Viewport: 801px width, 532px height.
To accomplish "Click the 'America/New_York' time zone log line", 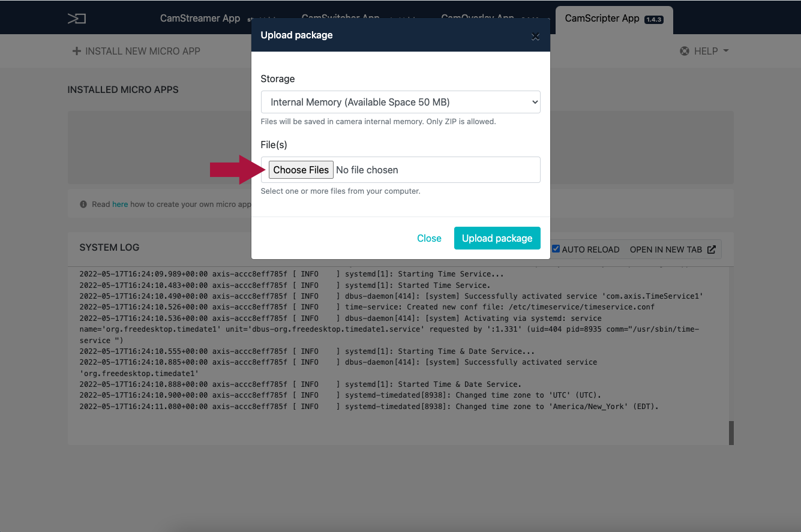I will click(x=369, y=407).
